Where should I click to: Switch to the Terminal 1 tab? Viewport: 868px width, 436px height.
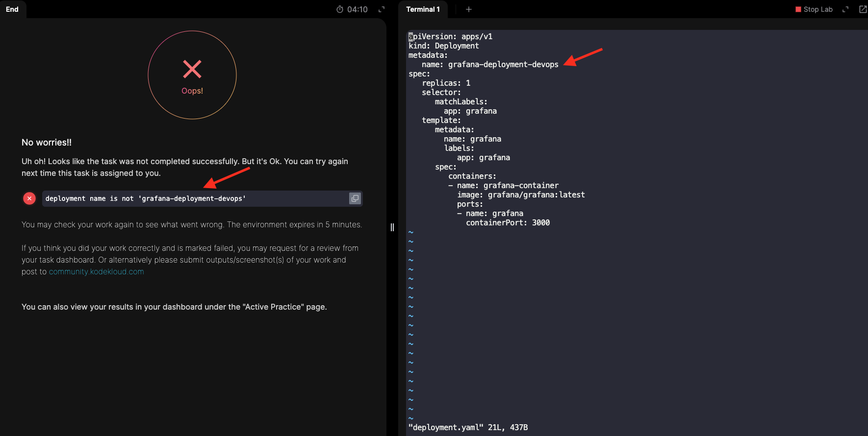coord(423,9)
